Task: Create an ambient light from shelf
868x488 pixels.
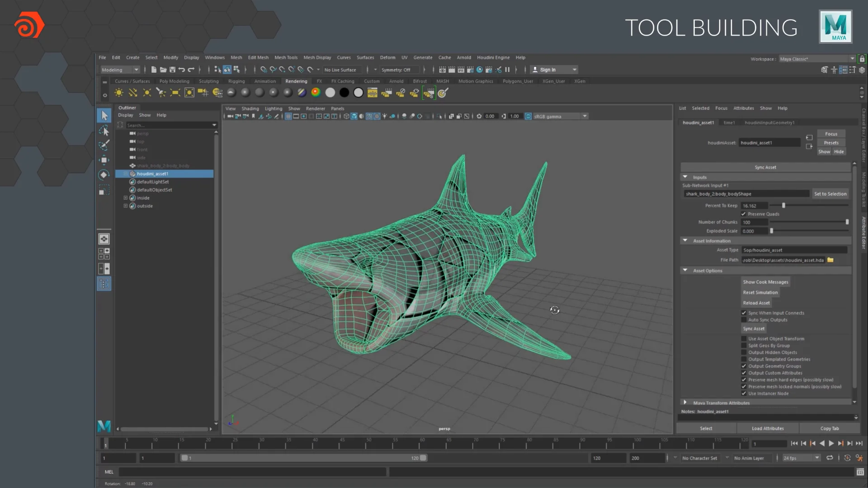Action: (x=119, y=93)
